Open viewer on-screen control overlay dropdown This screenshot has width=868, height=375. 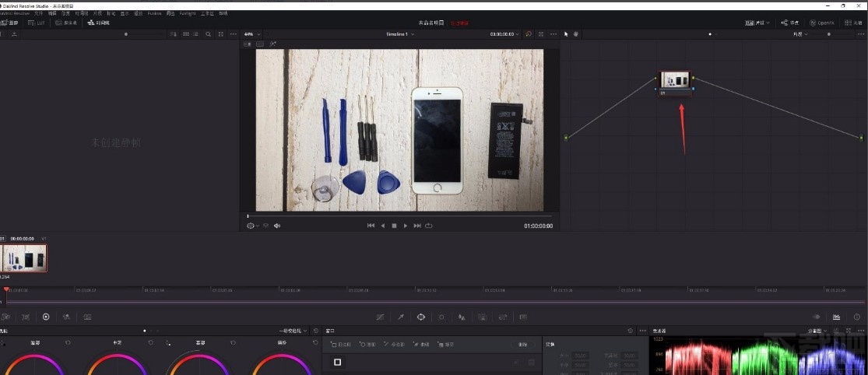coord(252,226)
